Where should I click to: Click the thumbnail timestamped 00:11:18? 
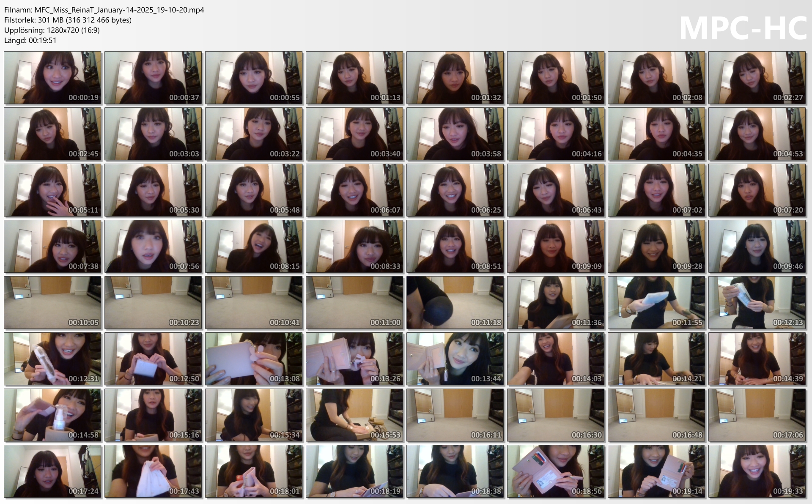tap(455, 302)
